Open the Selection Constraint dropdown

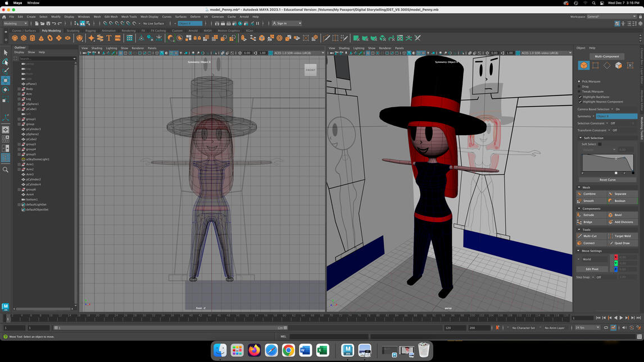pos(608,123)
